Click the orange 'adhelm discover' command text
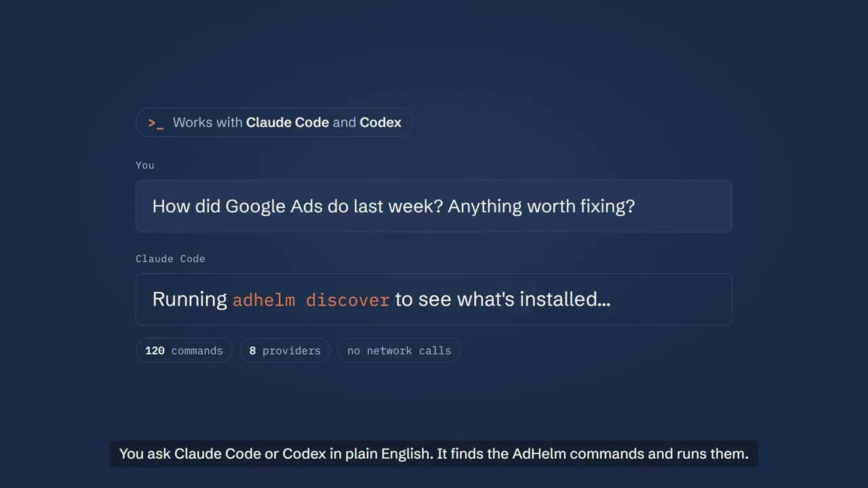The image size is (868, 488). (311, 300)
